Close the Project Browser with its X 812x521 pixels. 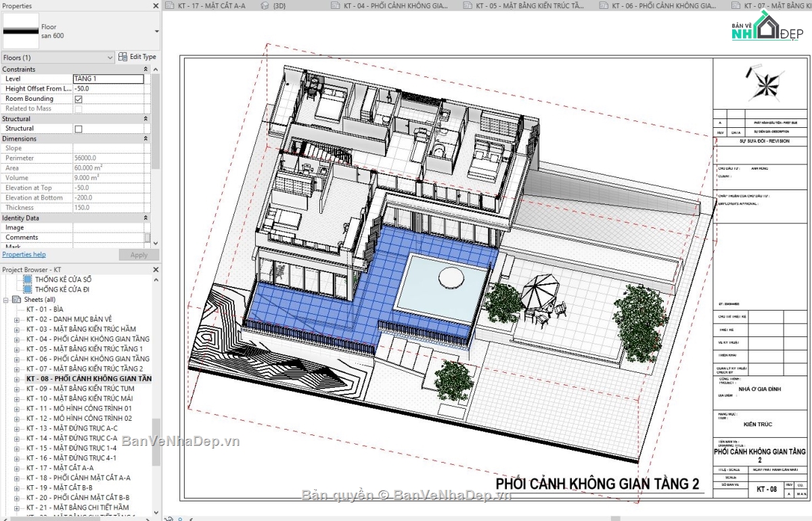156,269
